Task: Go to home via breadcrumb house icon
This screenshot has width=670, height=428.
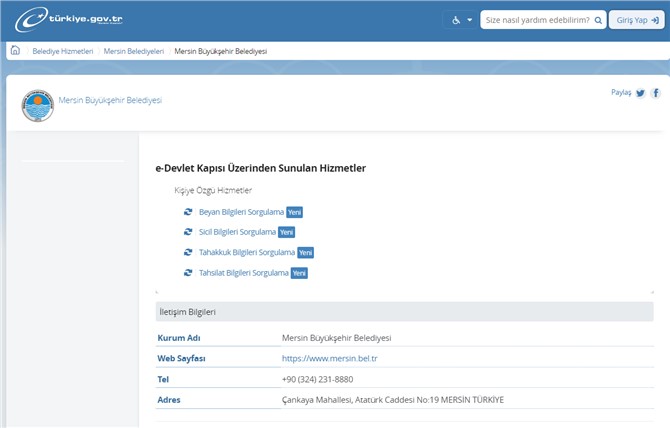Action: (x=15, y=50)
